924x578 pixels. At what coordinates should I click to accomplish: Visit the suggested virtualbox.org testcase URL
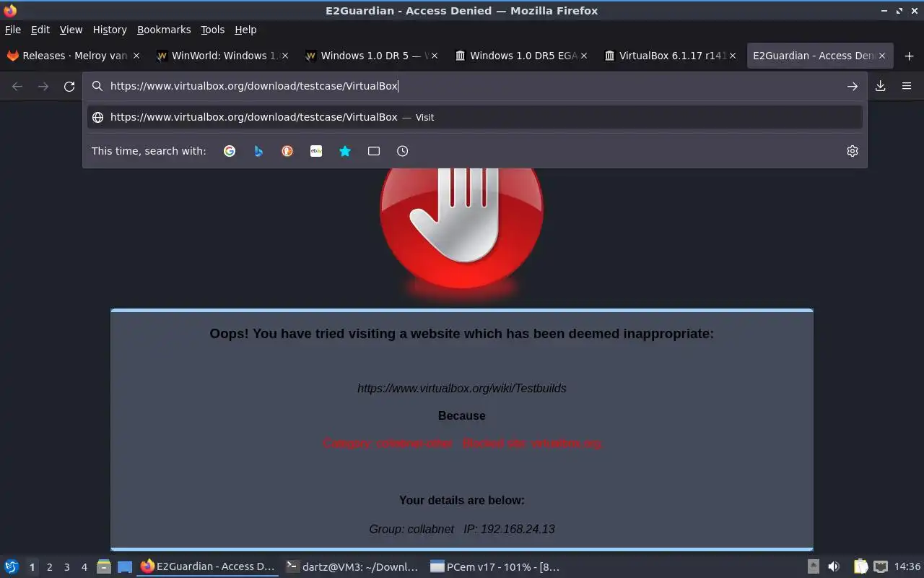(475, 117)
